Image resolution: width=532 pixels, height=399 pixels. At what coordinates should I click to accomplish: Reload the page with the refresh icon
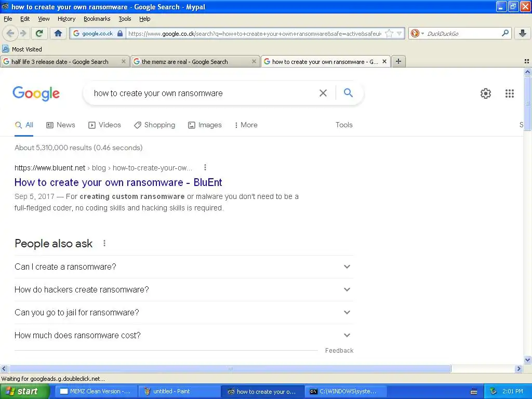pyautogui.click(x=39, y=33)
